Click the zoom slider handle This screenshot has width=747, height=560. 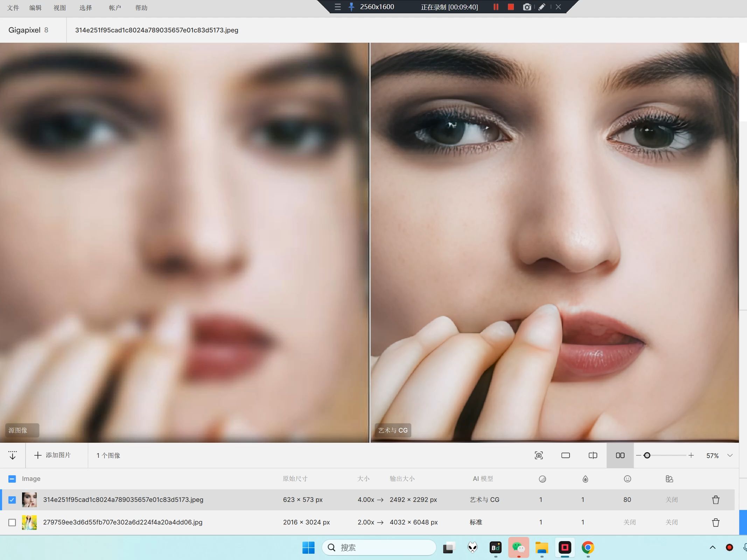pos(647,455)
